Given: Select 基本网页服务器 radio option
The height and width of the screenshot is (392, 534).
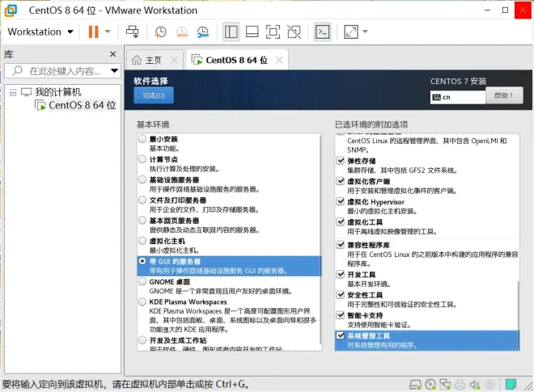Looking at the screenshot, I should (x=142, y=220).
